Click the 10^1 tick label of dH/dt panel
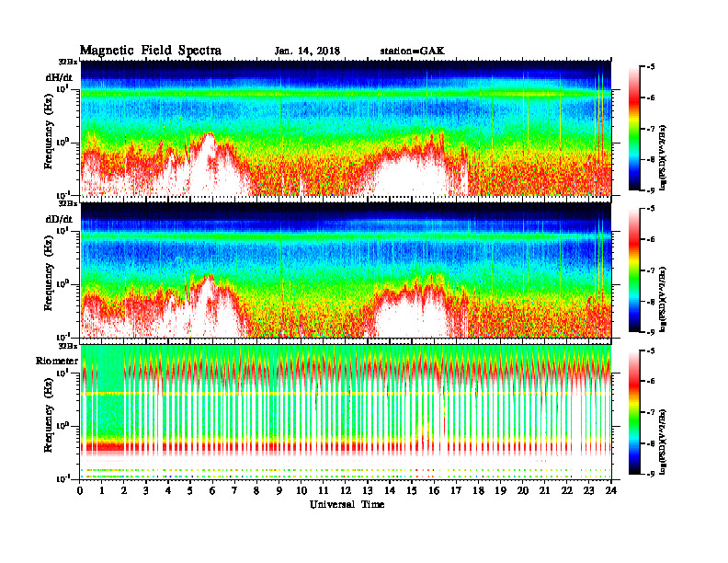 tap(63, 88)
